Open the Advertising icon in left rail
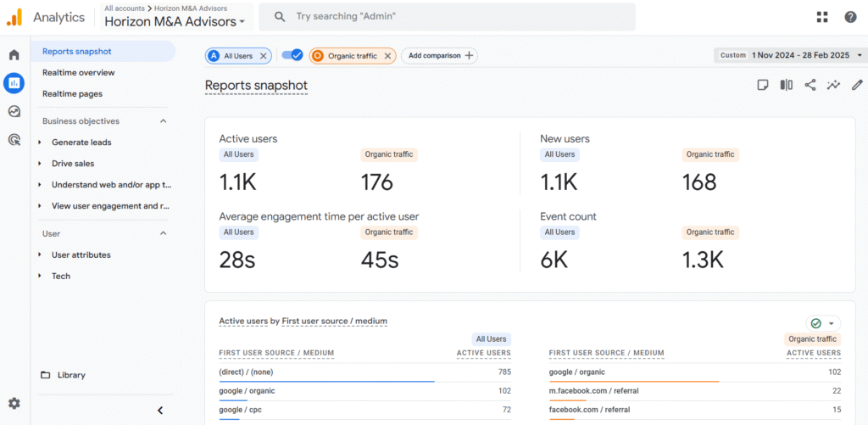The height and width of the screenshot is (425, 868). pos(14,140)
